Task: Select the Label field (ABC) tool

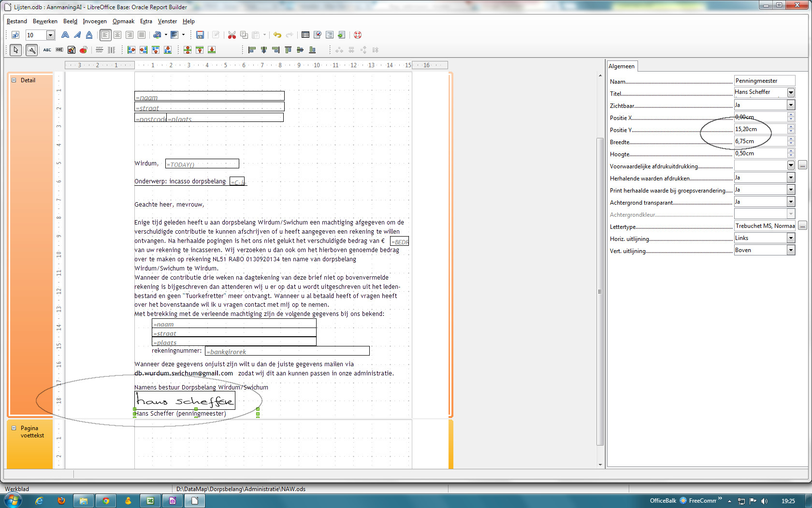Action: point(47,50)
